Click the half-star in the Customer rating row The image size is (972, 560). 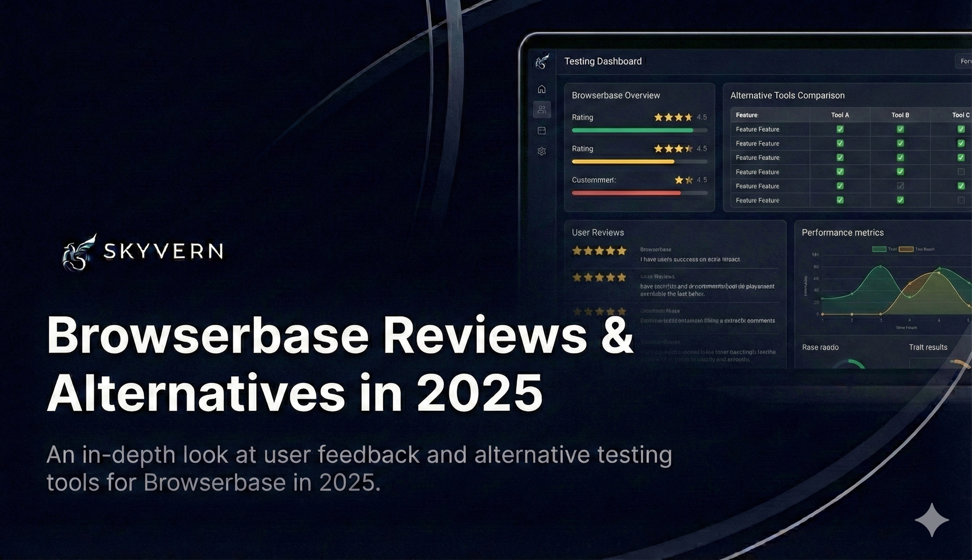690,180
